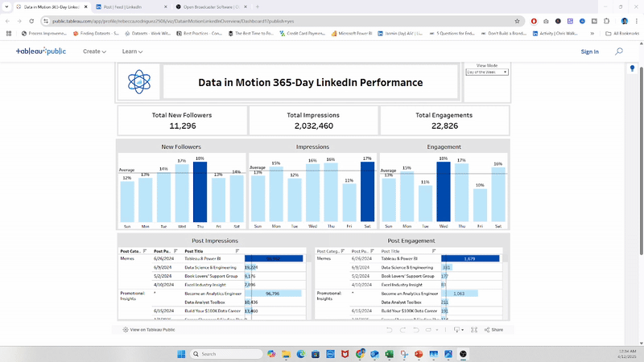Screen dimensions: 644x362
Task: Click the address bar URL
Action: click(x=173, y=21)
